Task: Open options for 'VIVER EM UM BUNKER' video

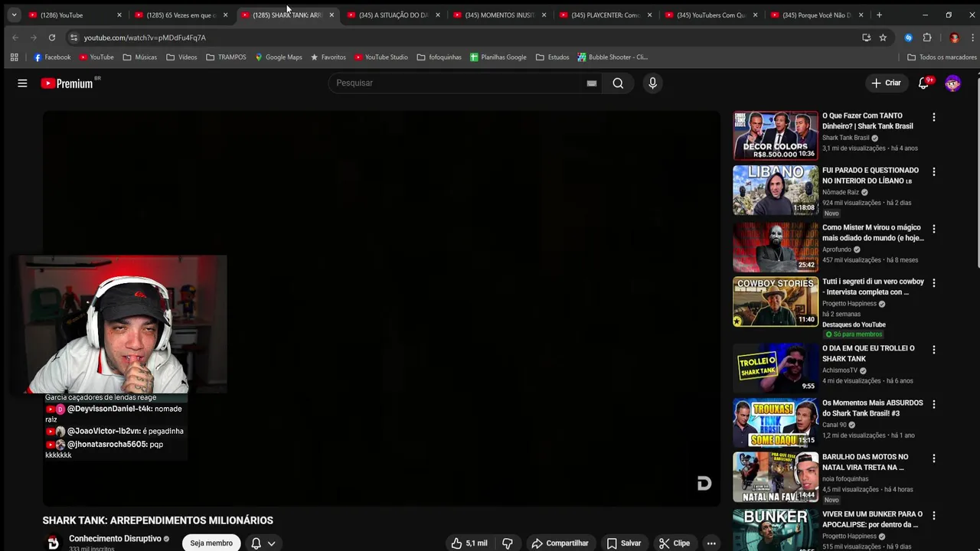Action: coord(933,515)
